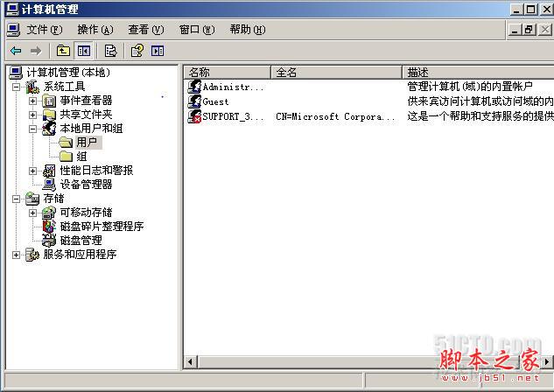Collapse the 本地用户和组 tree node
Viewport: 554px width, 392px height.
[x=32, y=129]
